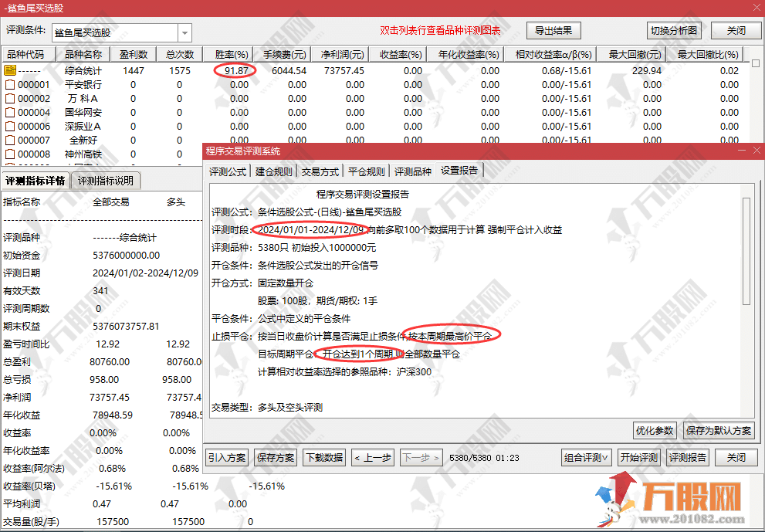This screenshot has height=532, width=765.
Task: Switch to 评测公式 tab
Action: point(228,172)
